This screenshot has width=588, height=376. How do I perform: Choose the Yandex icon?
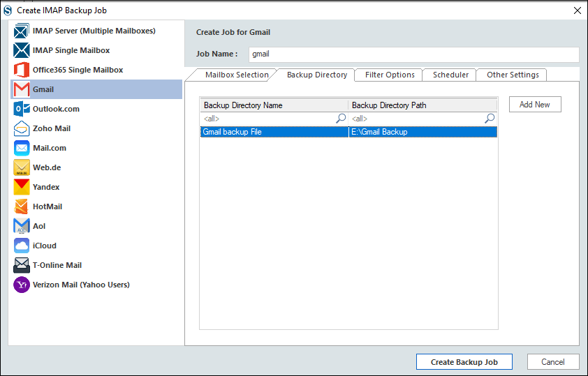tap(22, 187)
